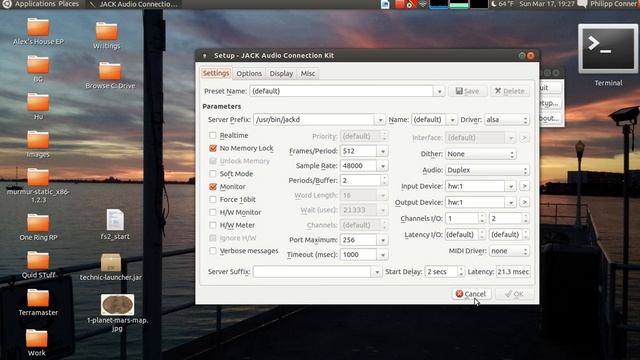Open the Driver alsa dropdown

click(x=507, y=120)
